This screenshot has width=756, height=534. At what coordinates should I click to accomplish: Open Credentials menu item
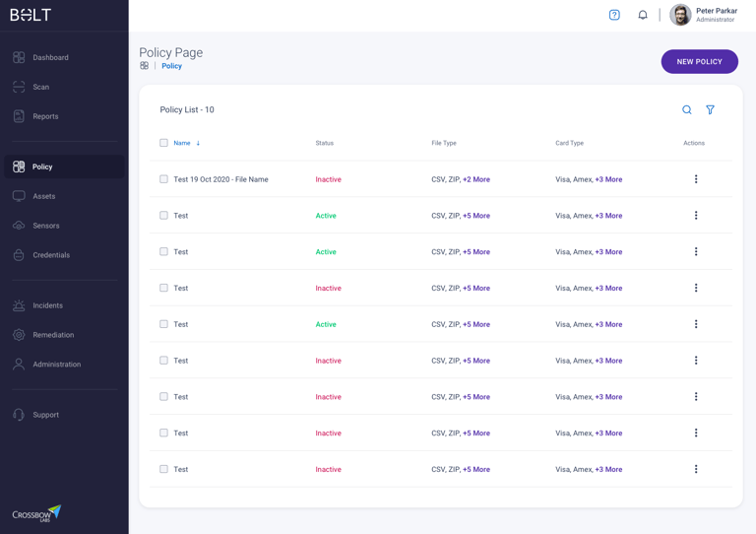51,255
